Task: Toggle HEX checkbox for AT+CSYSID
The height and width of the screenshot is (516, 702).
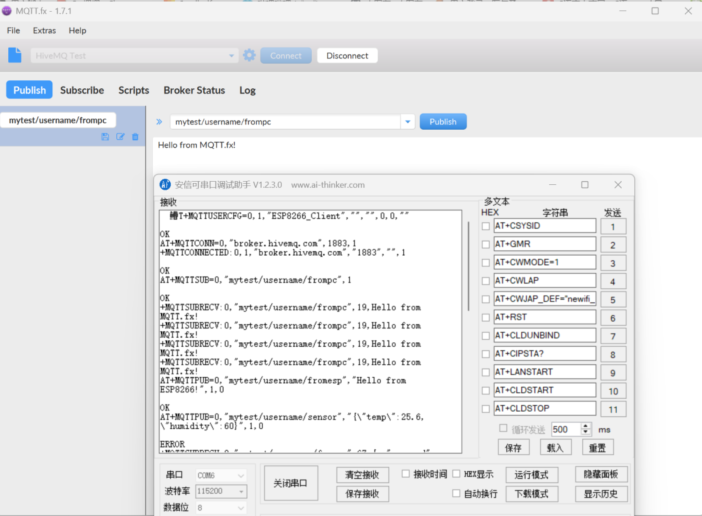Action: tap(486, 226)
